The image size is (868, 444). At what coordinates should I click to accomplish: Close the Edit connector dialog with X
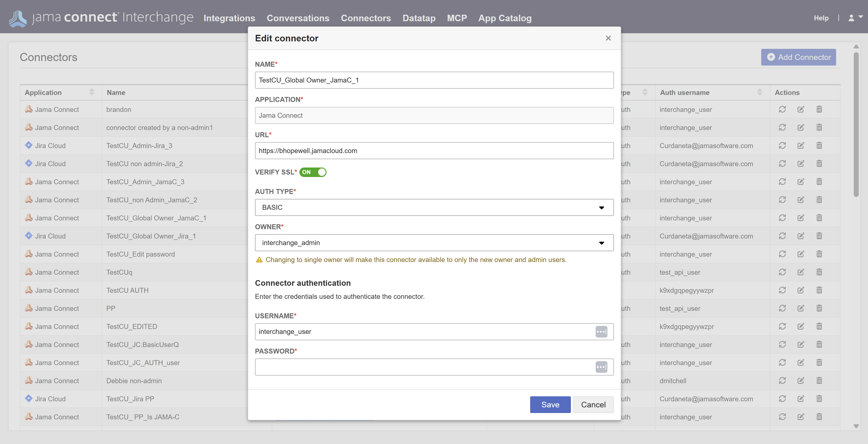tap(608, 38)
